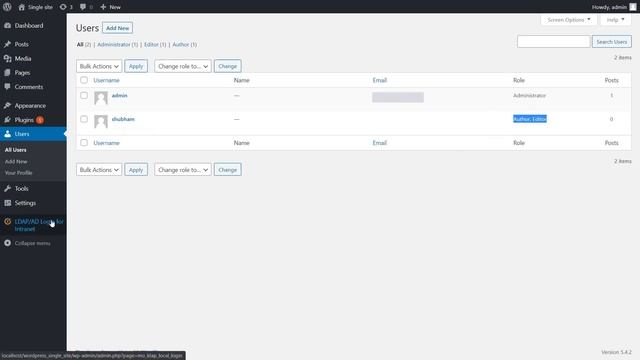The width and height of the screenshot is (640, 360).
Task: Click the Search Users button
Action: (x=611, y=42)
